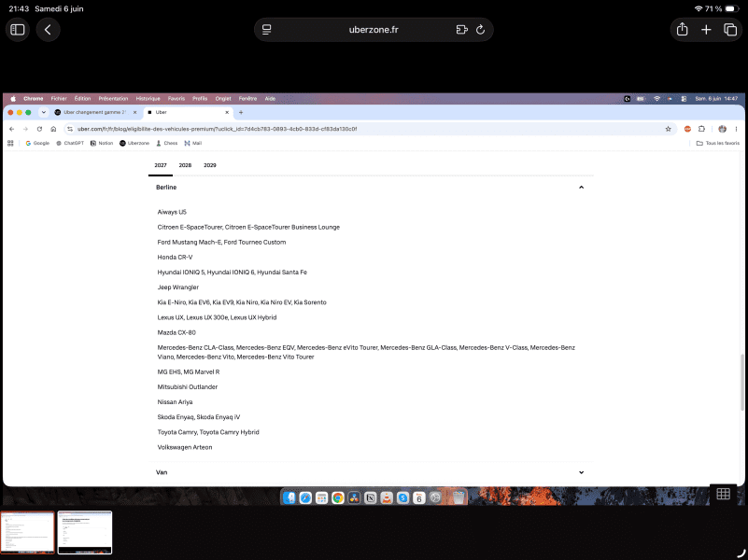This screenshot has width=748, height=560.
Task: Open Safari page menu icon left of uberzone.fr
Action: click(x=267, y=30)
